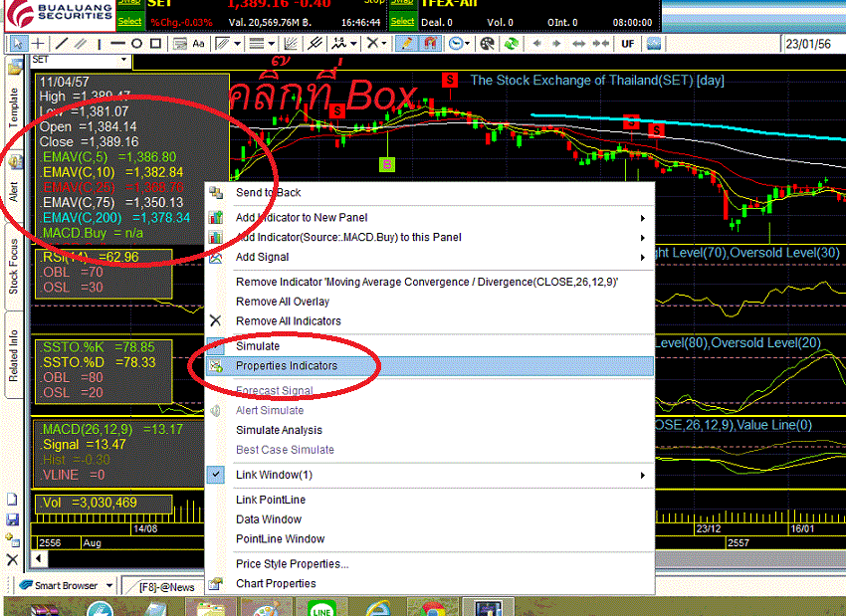Select the Aa text label tool
This screenshot has height=616, width=846.
(198, 44)
